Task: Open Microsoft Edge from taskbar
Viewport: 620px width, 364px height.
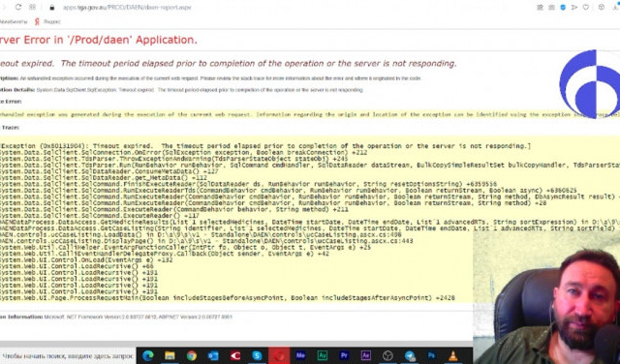Action: tap(148, 355)
